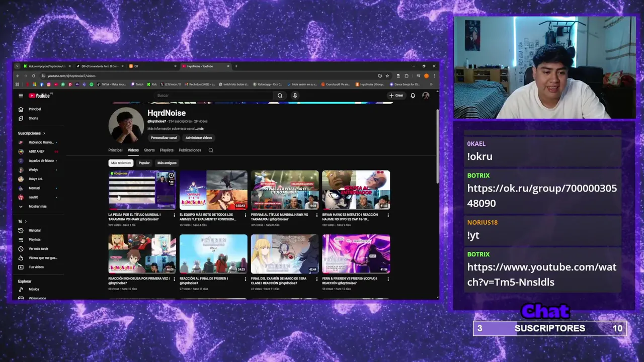Click the Crear button

pyautogui.click(x=396, y=96)
